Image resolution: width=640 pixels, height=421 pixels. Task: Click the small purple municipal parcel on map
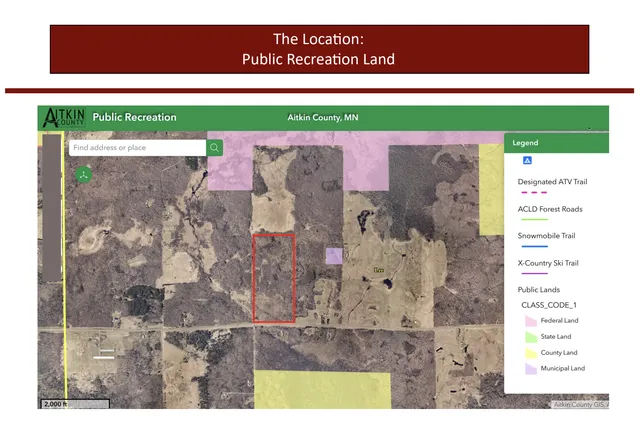click(x=334, y=256)
